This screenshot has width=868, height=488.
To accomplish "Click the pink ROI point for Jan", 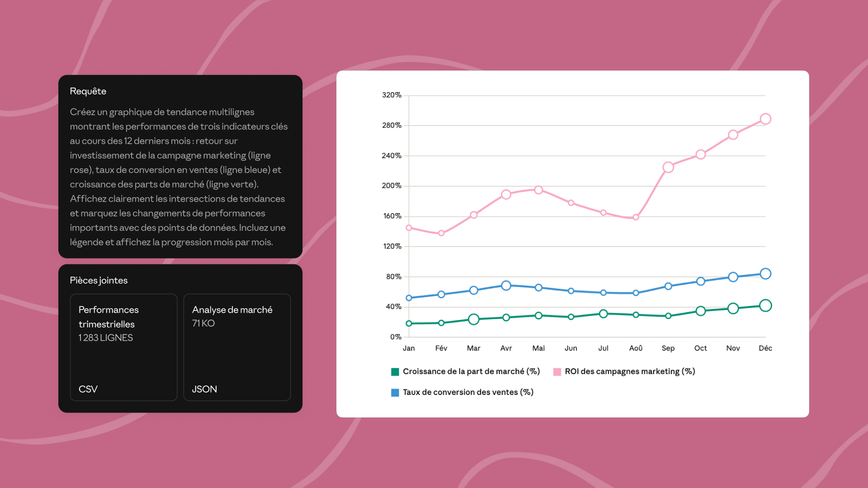I will point(409,228).
